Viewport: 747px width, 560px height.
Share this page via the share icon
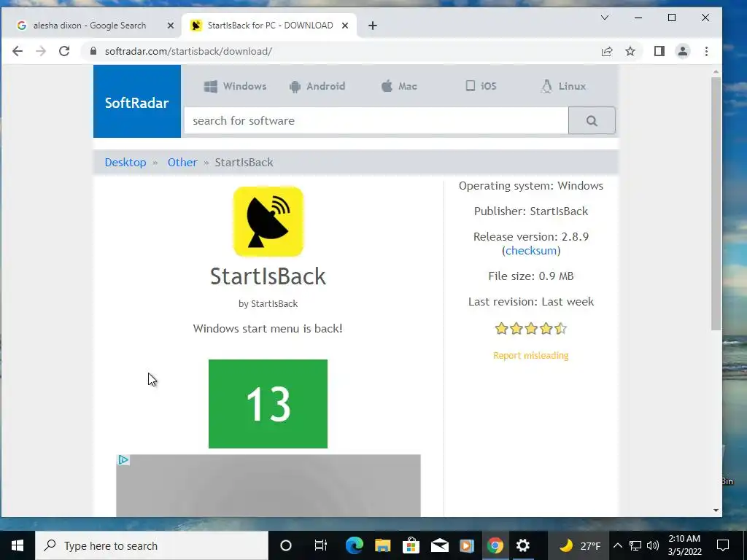[607, 52]
